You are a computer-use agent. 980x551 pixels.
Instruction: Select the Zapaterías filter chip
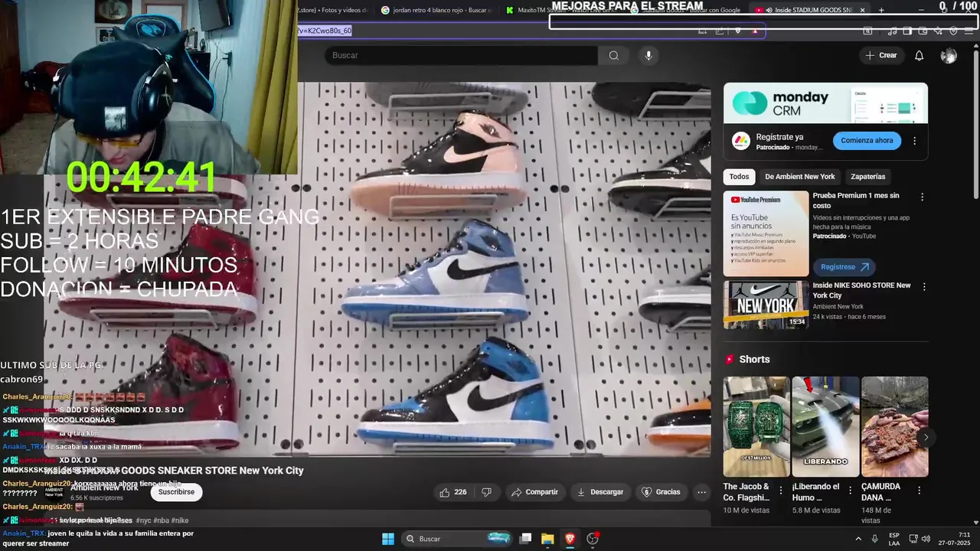867,177
